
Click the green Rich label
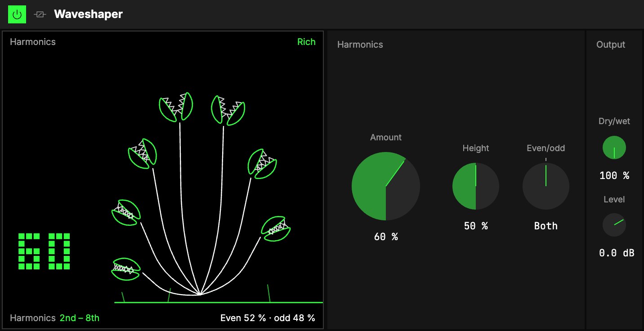(x=306, y=42)
